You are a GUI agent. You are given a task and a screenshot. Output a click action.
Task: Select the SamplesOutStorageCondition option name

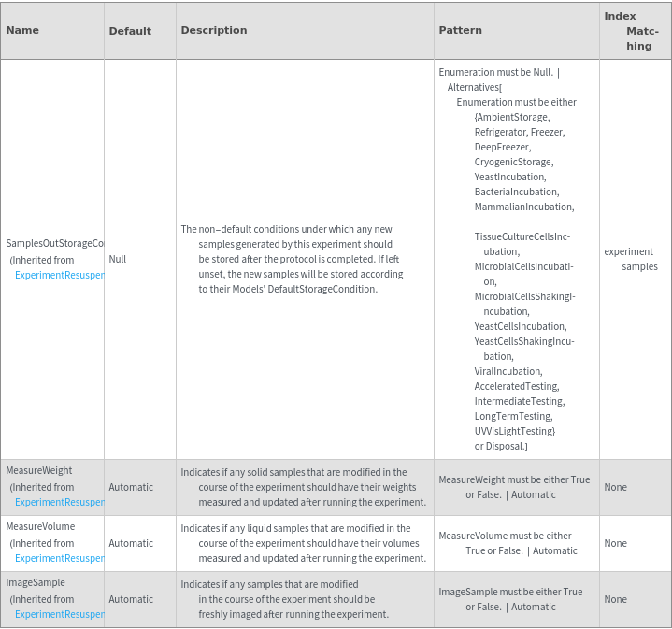(x=54, y=243)
